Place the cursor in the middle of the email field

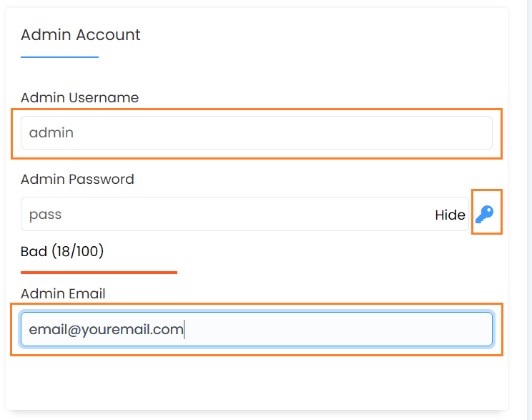pos(257,329)
